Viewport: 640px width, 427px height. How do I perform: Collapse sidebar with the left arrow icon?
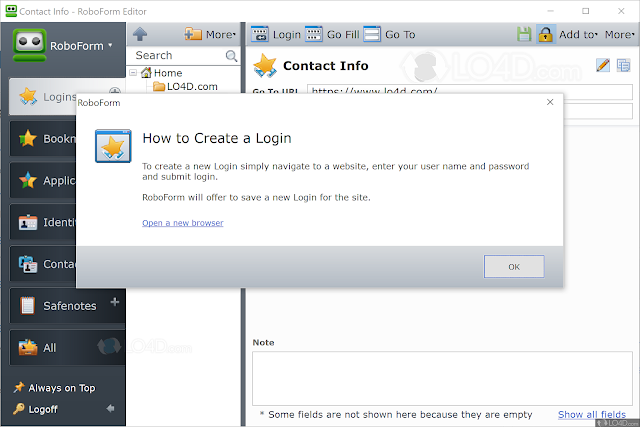click(110, 408)
